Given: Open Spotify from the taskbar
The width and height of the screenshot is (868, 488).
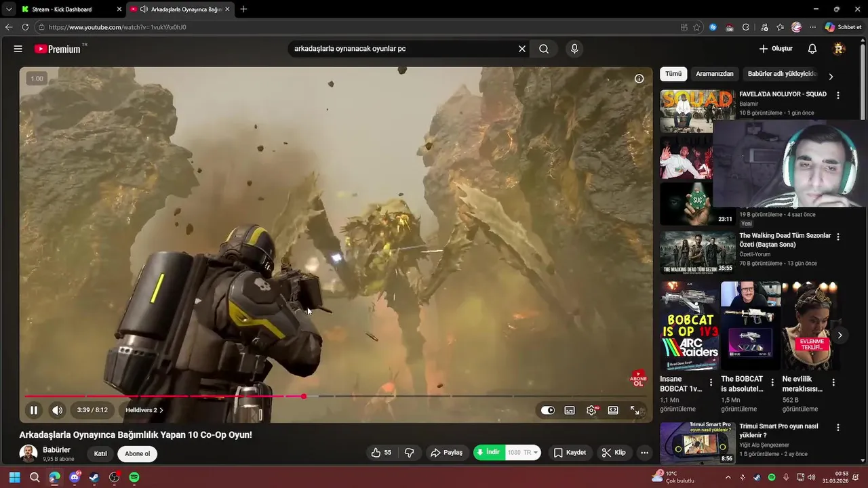Looking at the screenshot, I should tap(134, 477).
